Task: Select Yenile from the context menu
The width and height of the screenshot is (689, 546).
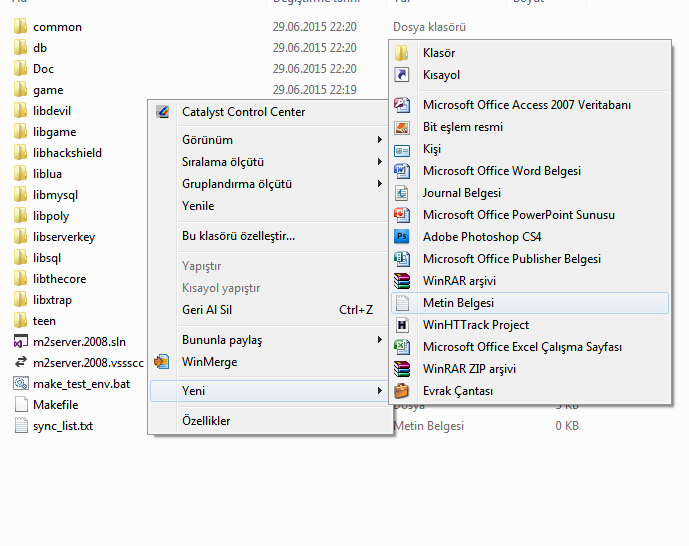Action: point(198,206)
